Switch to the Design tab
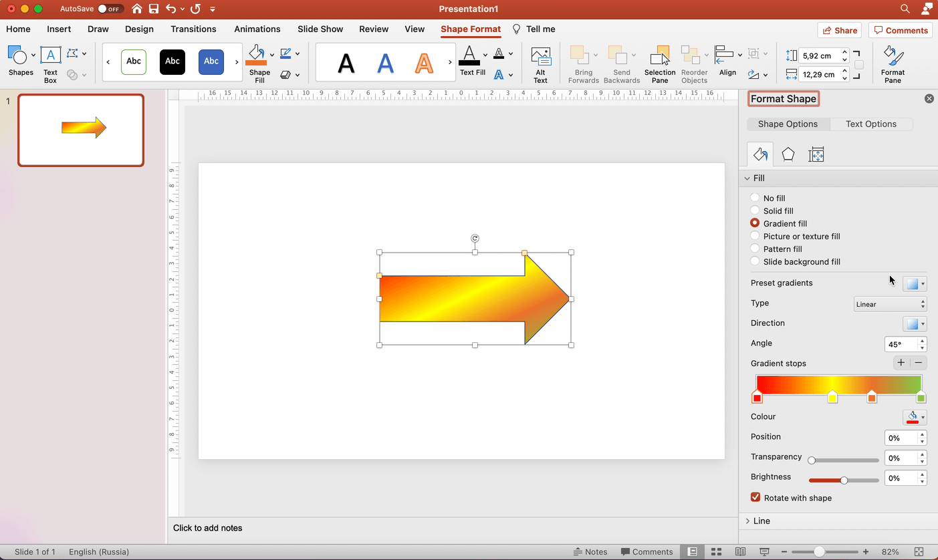The height and width of the screenshot is (560, 938). [139, 29]
